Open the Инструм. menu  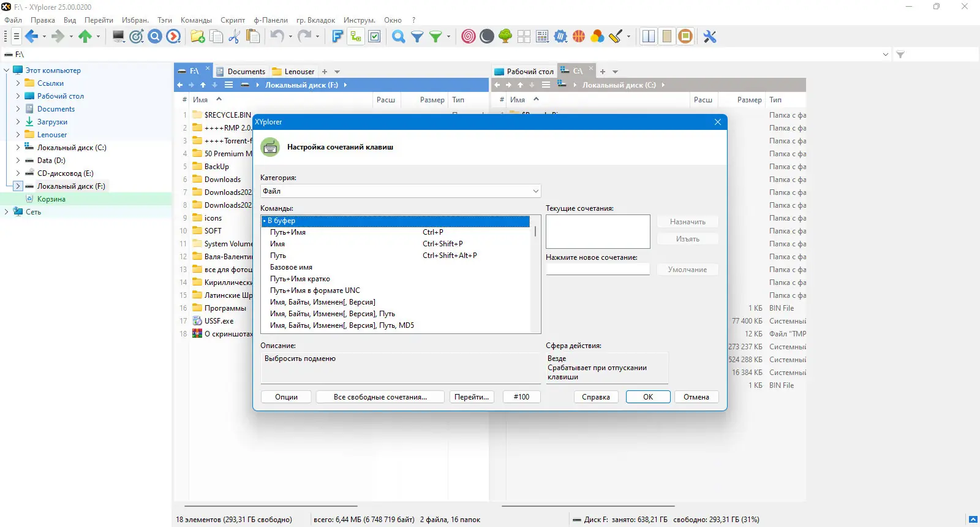[360, 20]
